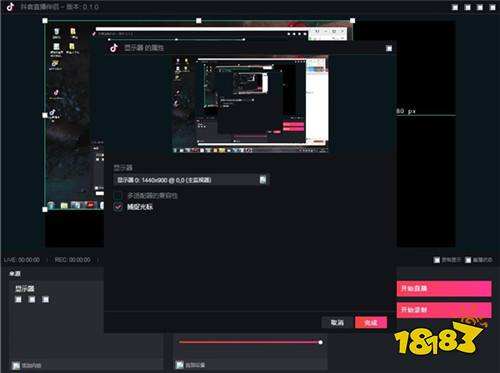Click 取消 to cancel the dialog

[x=337, y=322]
